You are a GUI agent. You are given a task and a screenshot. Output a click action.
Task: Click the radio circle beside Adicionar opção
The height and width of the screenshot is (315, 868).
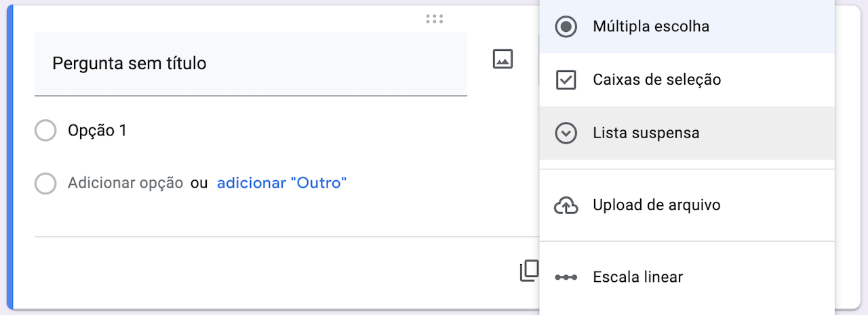point(45,184)
